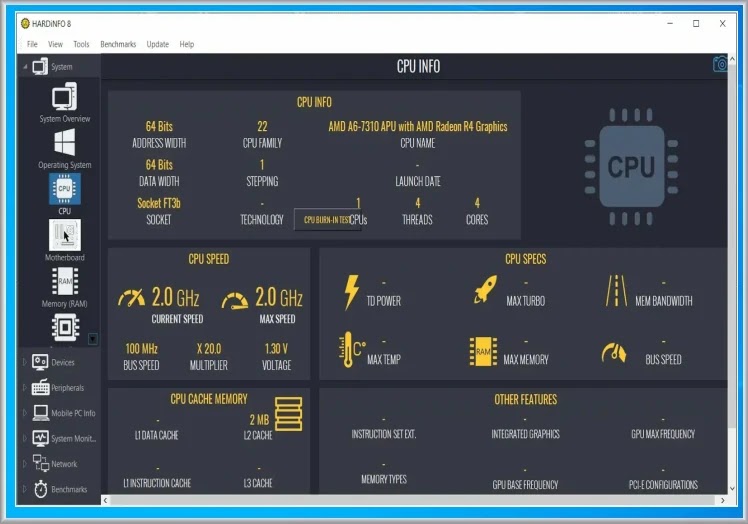
Task: Click the horizontal scrollbar left arrow
Action: pyautogui.click(x=105, y=500)
